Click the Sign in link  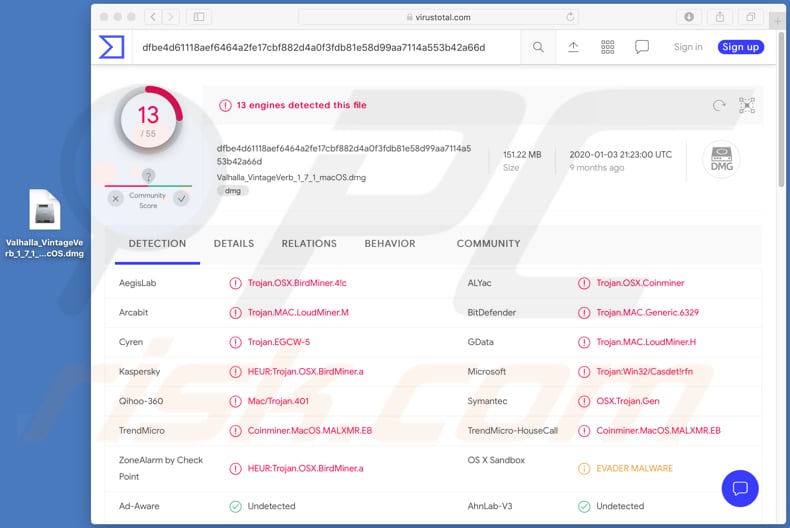tap(688, 47)
